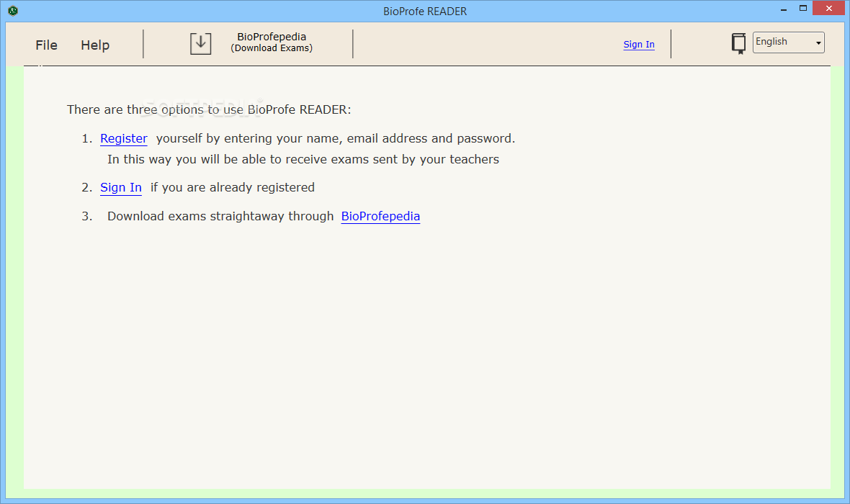Image resolution: width=850 pixels, height=504 pixels.
Task: Open the BioProfepedia link in option 3
Action: (x=380, y=216)
